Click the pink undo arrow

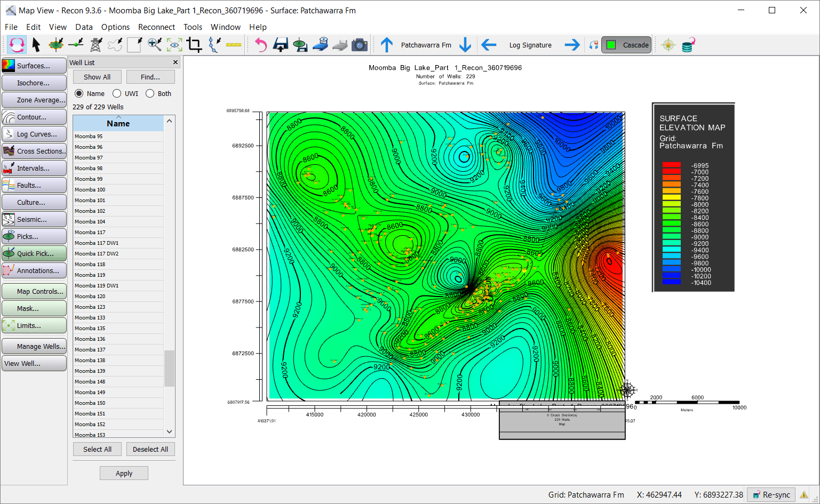(x=260, y=45)
